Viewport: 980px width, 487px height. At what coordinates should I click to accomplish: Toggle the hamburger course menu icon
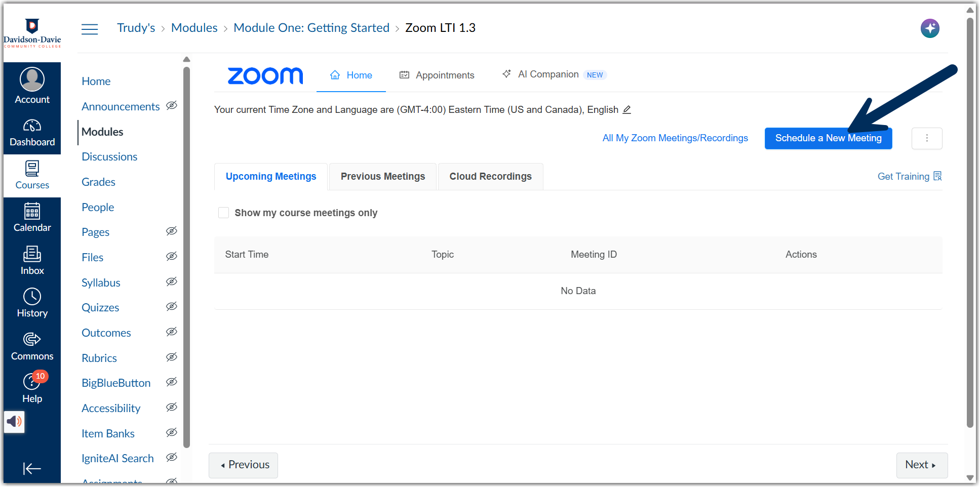coord(90,29)
